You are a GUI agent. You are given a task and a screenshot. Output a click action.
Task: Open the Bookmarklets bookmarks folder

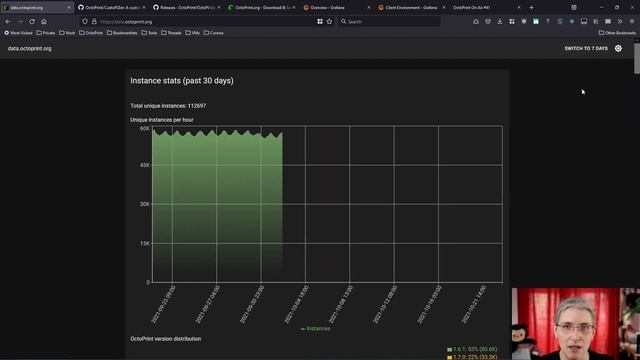pyautogui.click(x=122, y=33)
